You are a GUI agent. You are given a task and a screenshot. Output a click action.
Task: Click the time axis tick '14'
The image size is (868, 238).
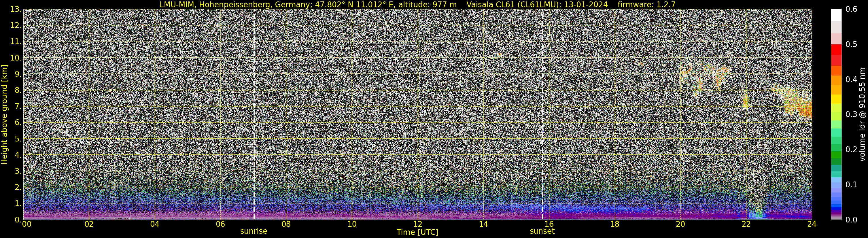point(483,224)
